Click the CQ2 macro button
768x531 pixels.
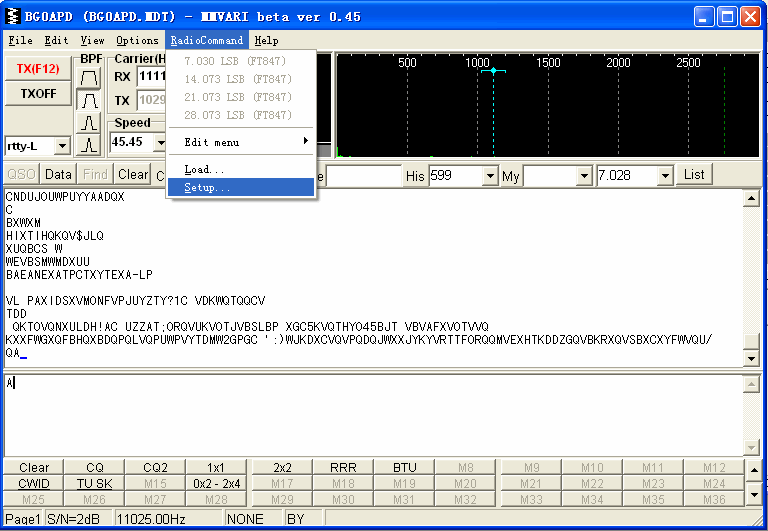click(155, 467)
